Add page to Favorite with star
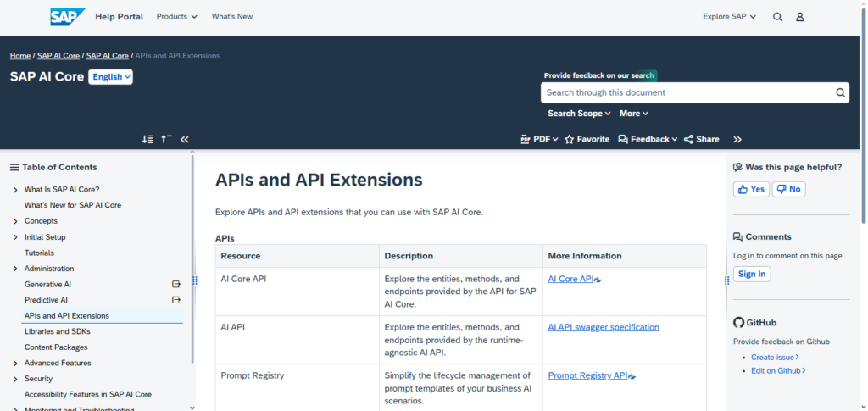The image size is (868, 411). [587, 139]
